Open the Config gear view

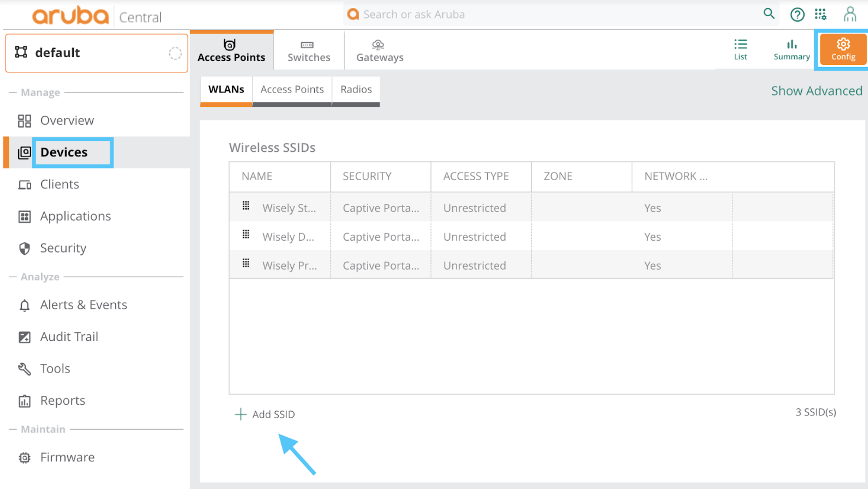point(843,49)
